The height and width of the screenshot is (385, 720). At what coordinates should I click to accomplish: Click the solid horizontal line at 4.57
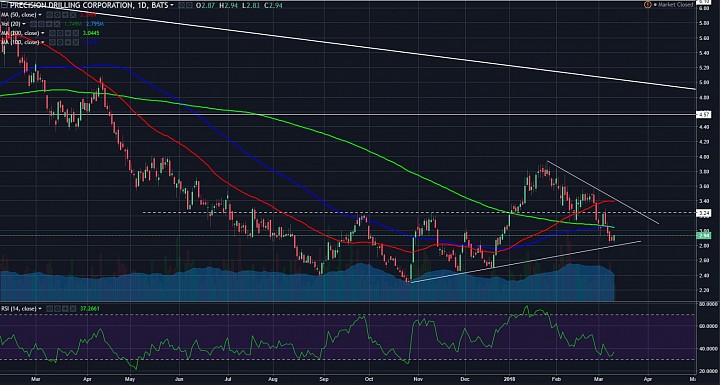(x=349, y=114)
